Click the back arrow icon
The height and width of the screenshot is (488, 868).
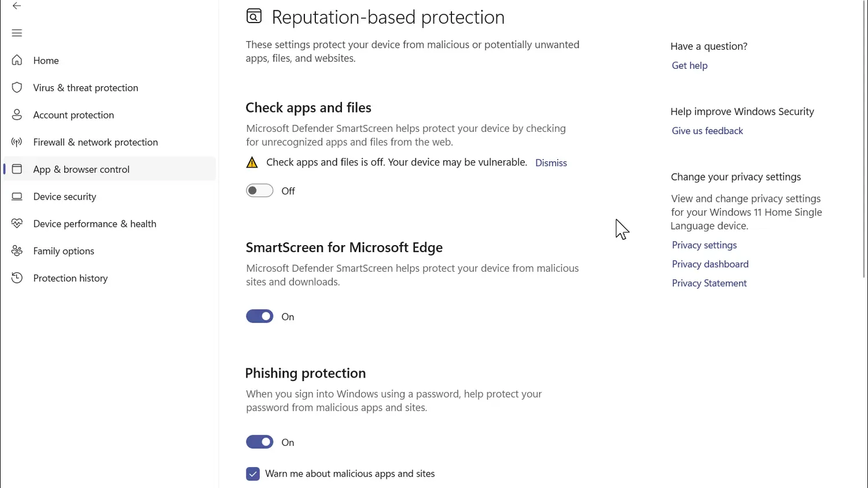[17, 6]
